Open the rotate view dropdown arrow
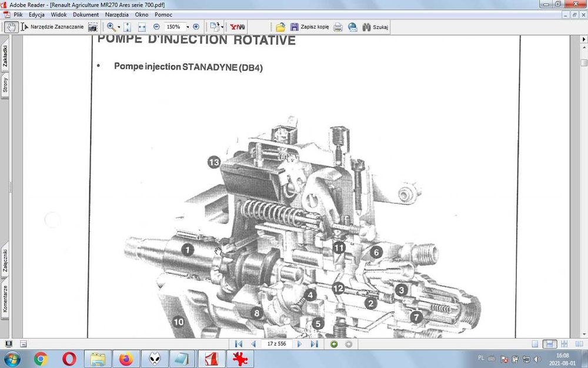The height and width of the screenshot is (368, 588). [x=222, y=27]
